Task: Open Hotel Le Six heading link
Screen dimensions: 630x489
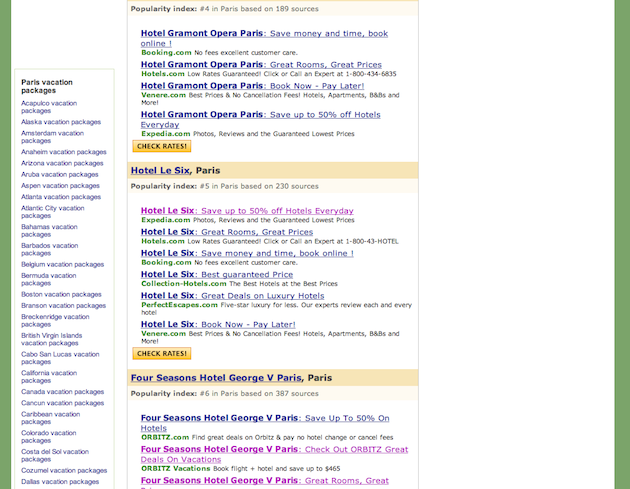Action: (160, 170)
